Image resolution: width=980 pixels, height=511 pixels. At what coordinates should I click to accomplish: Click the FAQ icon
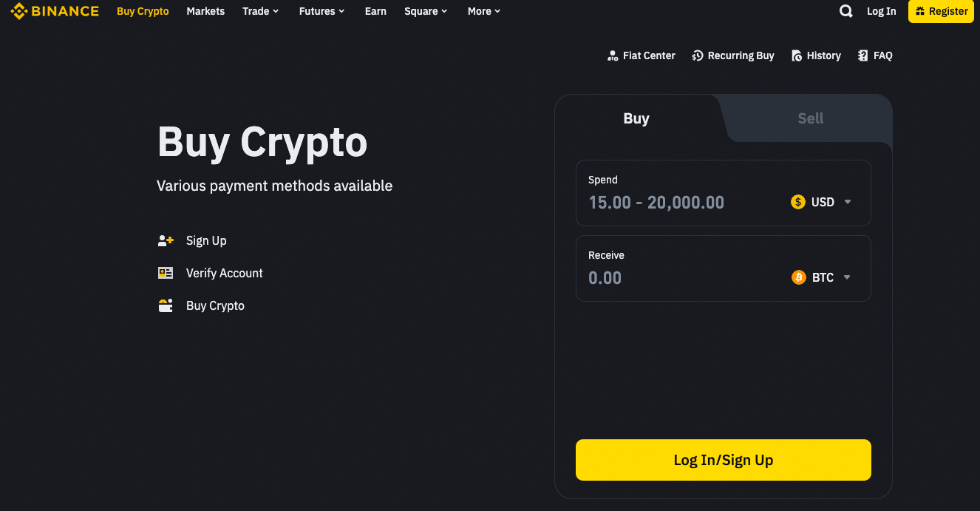coord(862,55)
